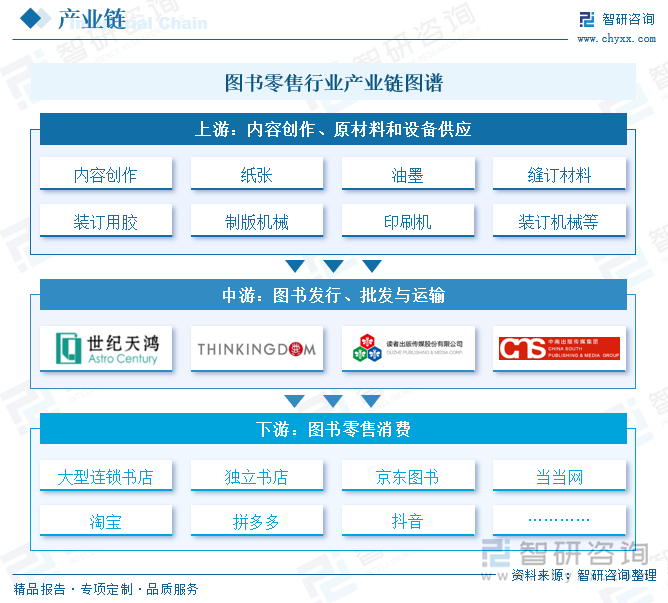Select the 精品报告·专项定制·品质服务 footer text
This screenshot has width=668, height=603.
(x=106, y=589)
